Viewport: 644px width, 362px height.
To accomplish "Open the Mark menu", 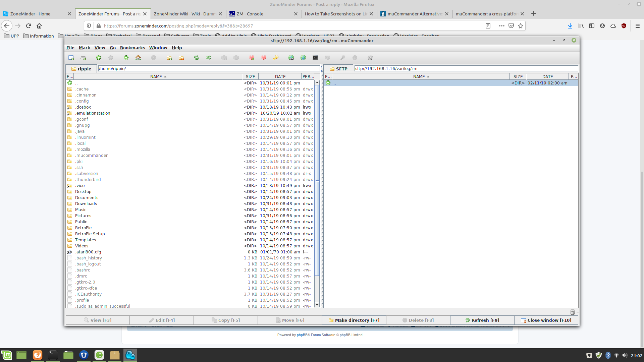I will pyautogui.click(x=85, y=48).
